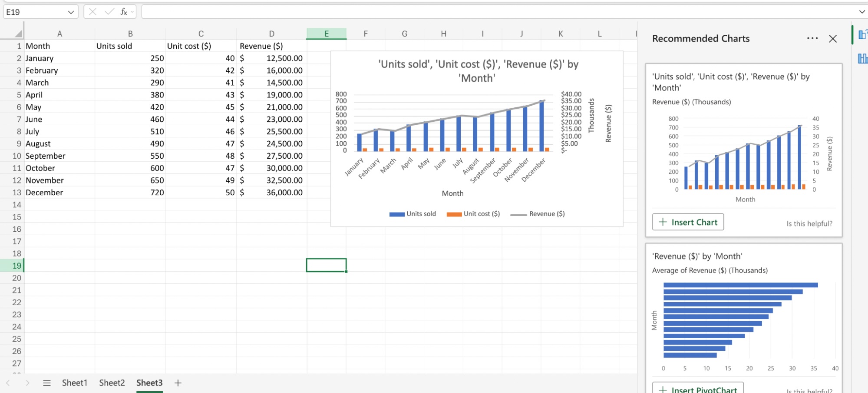Screen dimensions: 868x393
Task: Click the formula bar enter checkmark icon
Action: coord(109,12)
